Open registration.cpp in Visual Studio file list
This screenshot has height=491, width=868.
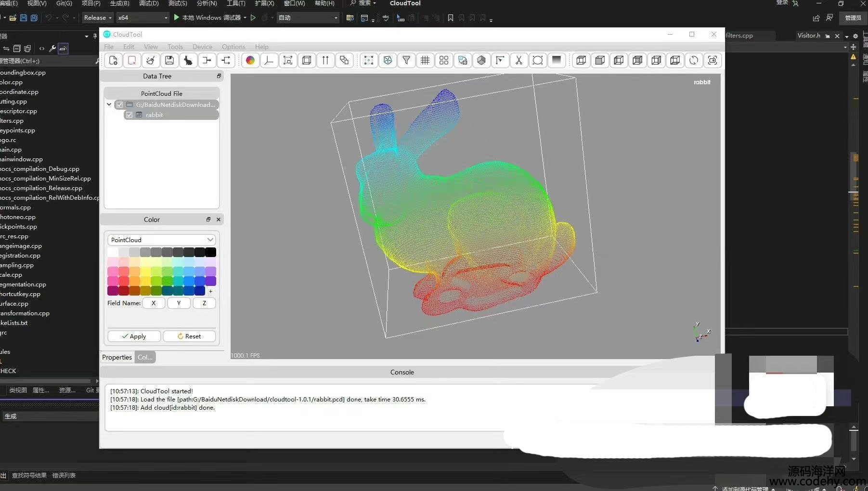(20, 256)
